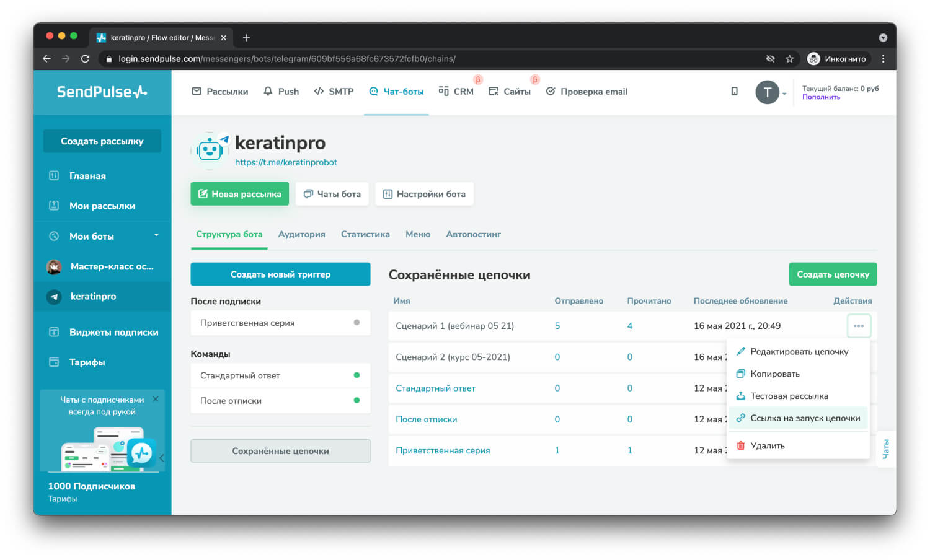Open the Чаты side tab
Image resolution: width=930 pixels, height=560 pixels.
[x=886, y=449]
